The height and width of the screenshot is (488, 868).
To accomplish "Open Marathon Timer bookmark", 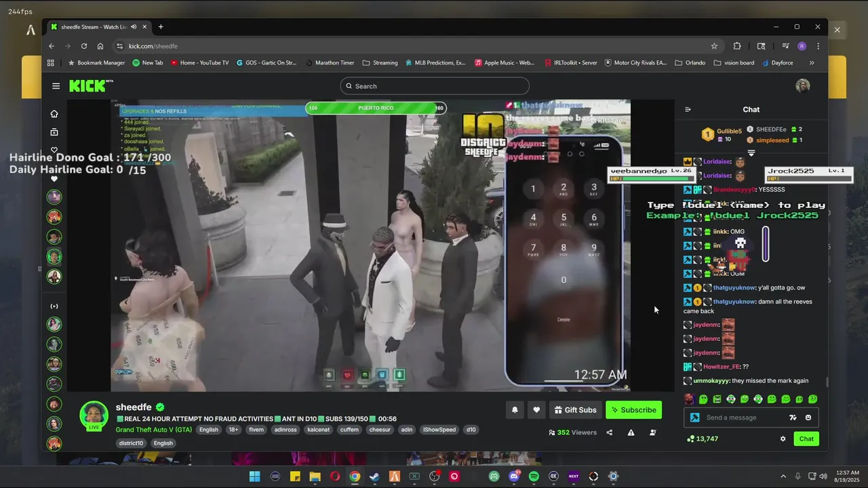I will point(330,62).
